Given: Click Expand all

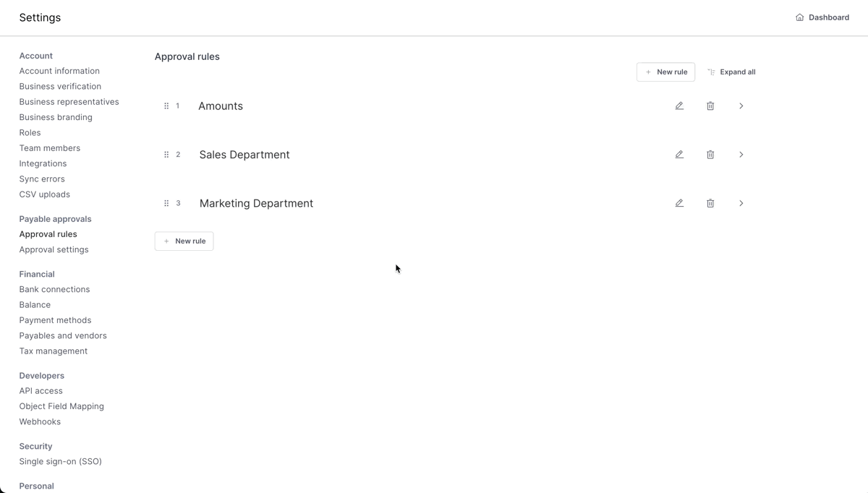Looking at the screenshot, I should [731, 72].
